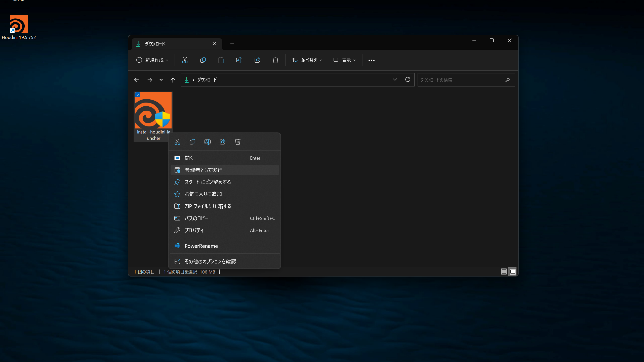Image resolution: width=644 pixels, height=362 pixels.
Task: Choose PowerRename in the context menu
Action: [225, 246]
